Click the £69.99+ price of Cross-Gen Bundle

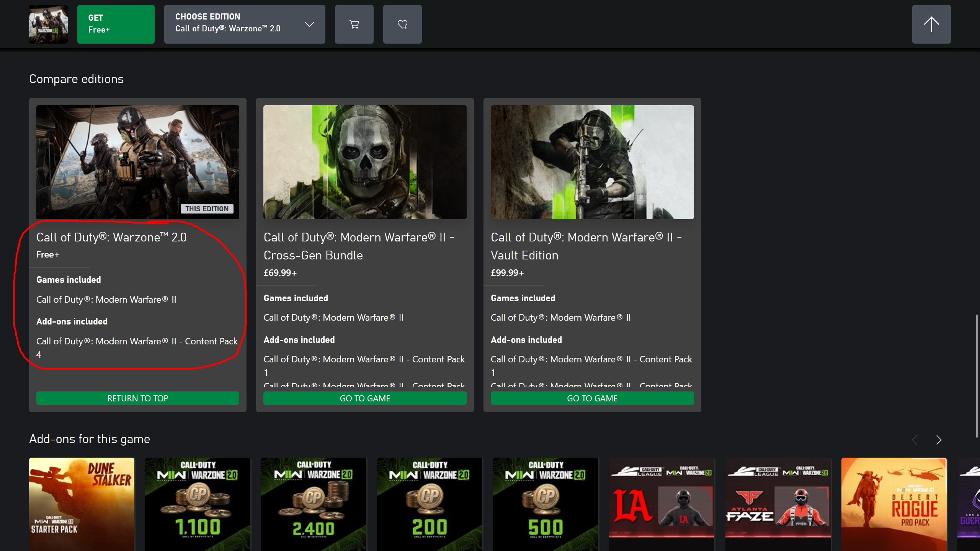[280, 273]
